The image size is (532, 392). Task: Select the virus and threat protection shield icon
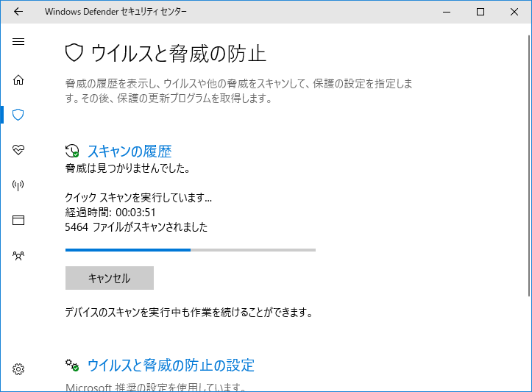tap(18, 115)
